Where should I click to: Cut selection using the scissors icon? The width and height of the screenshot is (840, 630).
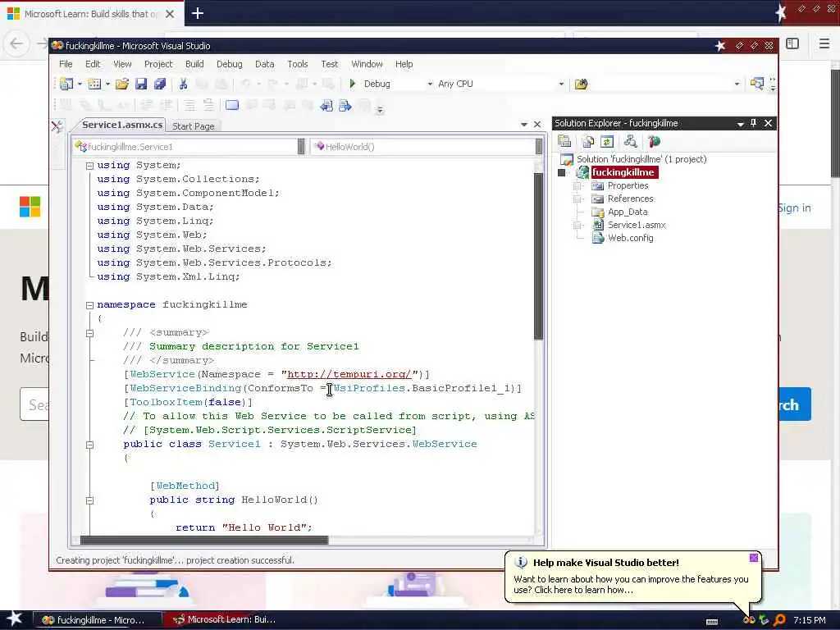(183, 84)
